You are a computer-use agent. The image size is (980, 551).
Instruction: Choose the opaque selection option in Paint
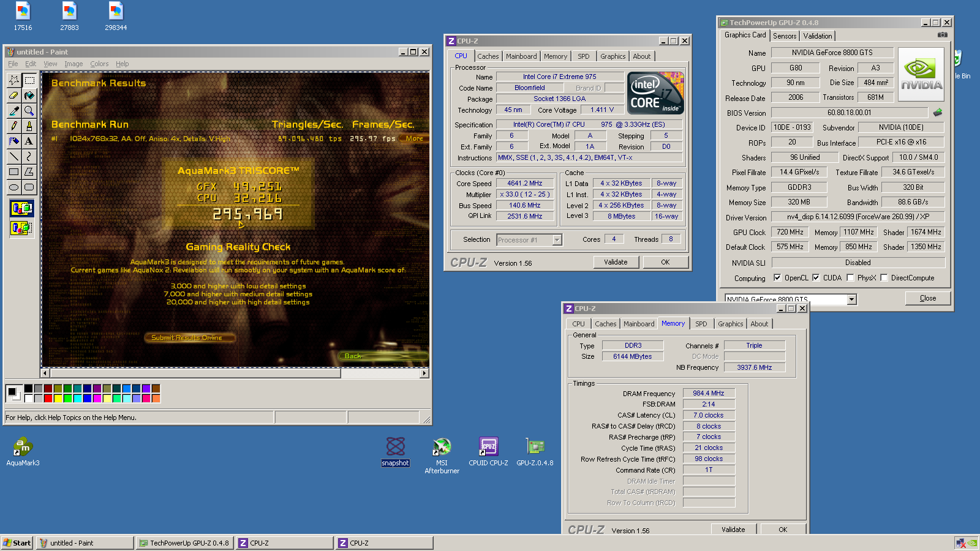(x=21, y=209)
